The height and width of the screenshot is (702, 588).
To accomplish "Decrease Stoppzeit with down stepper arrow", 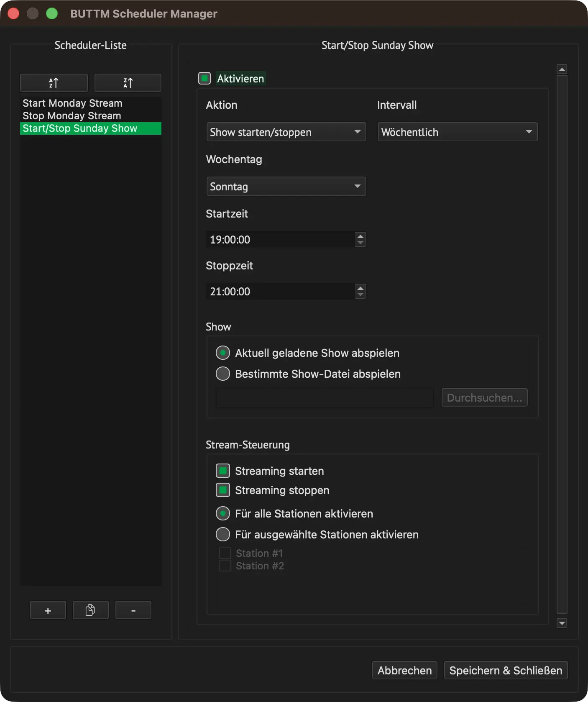I will point(360,295).
